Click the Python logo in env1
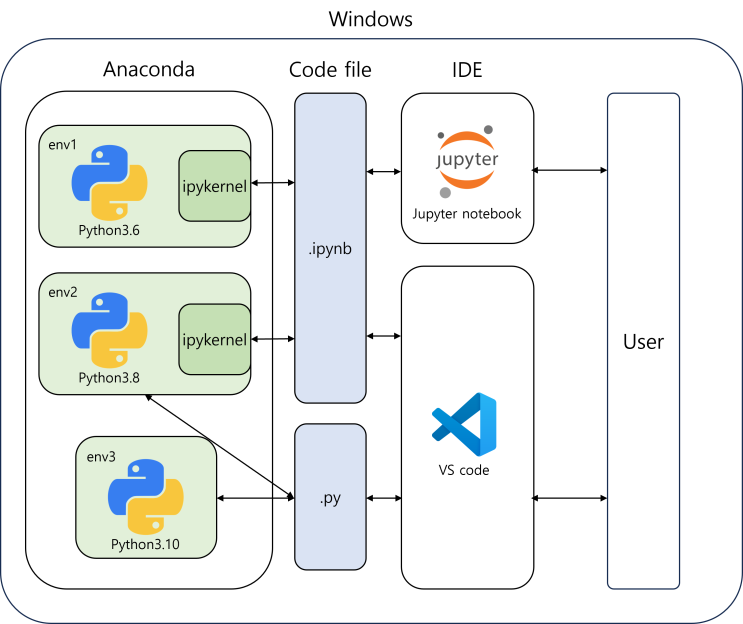This screenshot has height=624, width=743. click(109, 182)
